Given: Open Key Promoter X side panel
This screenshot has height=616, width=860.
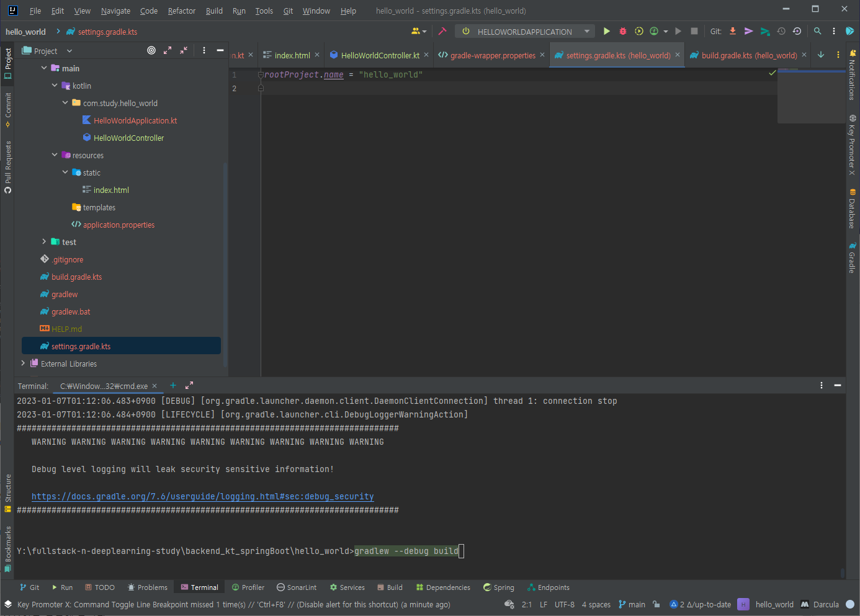Looking at the screenshot, I should click(x=853, y=145).
